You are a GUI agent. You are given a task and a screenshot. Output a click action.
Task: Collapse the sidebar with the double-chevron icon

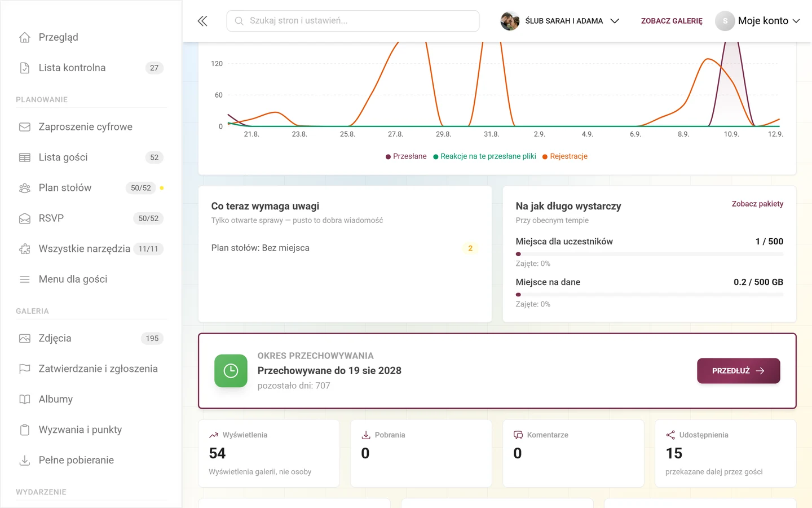(x=202, y=21)
